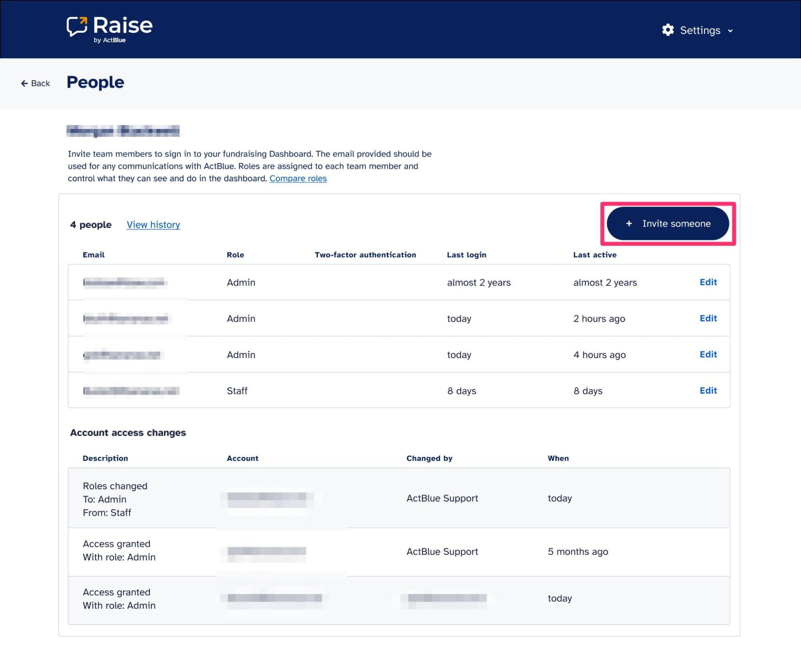Open View history link
This screenshot has width=801, height=672.
click(x=153, y=224)
